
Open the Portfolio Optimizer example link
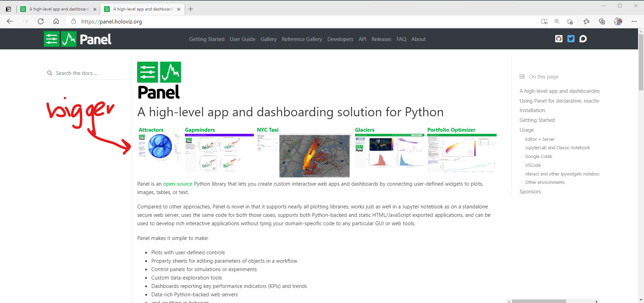pos(451,130)
